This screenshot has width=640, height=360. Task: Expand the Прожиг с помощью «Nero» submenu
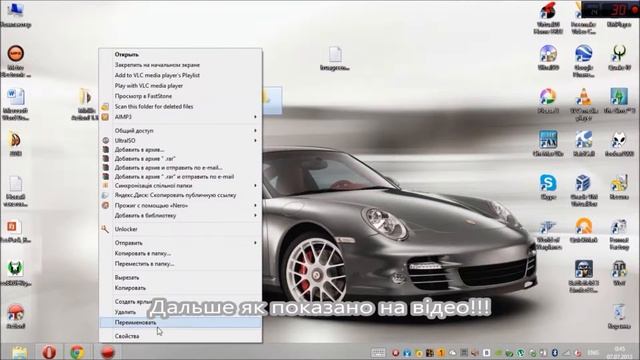click(180, 205)
